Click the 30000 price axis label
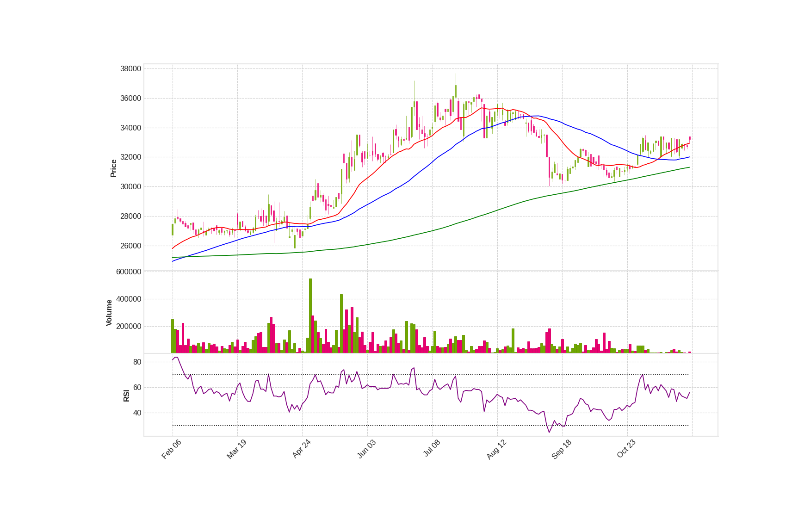 coord(130,187)
